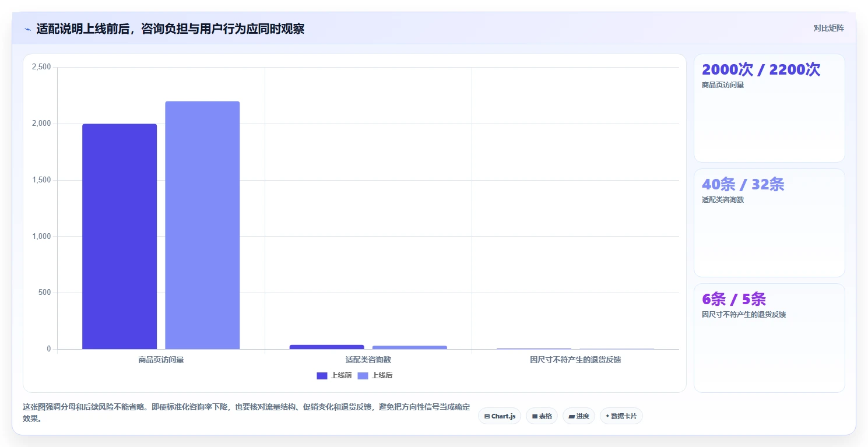Click the 上线后 bar for 商品页访问量
The image size is (868, 447).
[202, 226]
